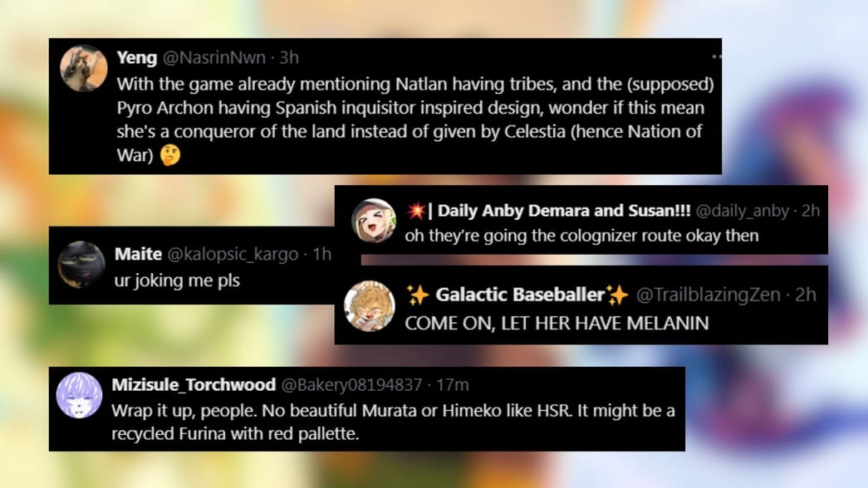The height and width of the screenshot is (488, 868).
Task: Click the Yeng display name
Action: (x=137, y=57)
